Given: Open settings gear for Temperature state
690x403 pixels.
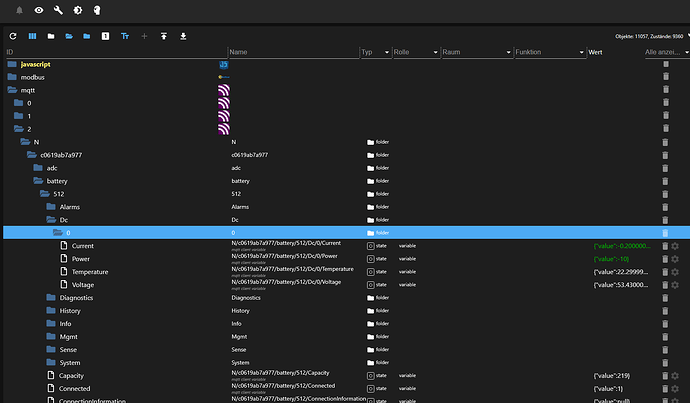Looking at the screenshot, I should tap(675, 272).
